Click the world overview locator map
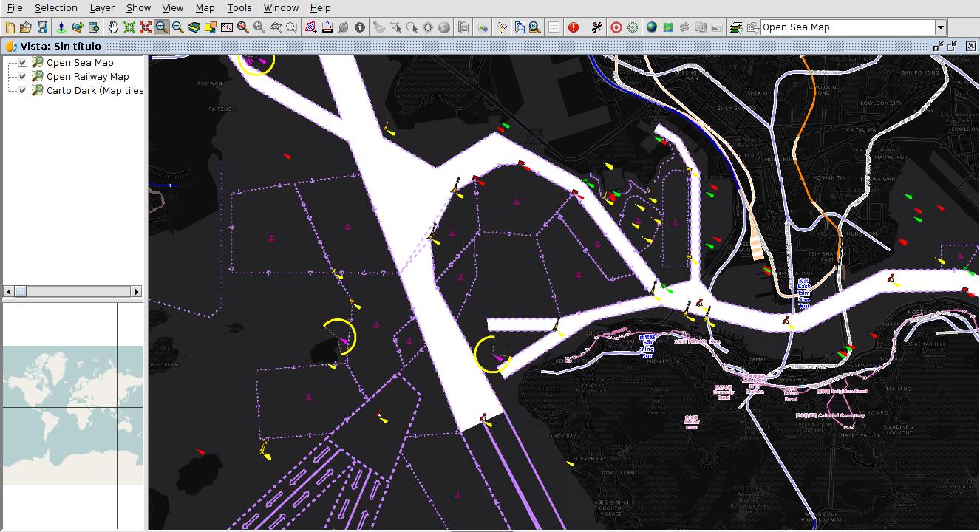 click(x=72, y=416)
